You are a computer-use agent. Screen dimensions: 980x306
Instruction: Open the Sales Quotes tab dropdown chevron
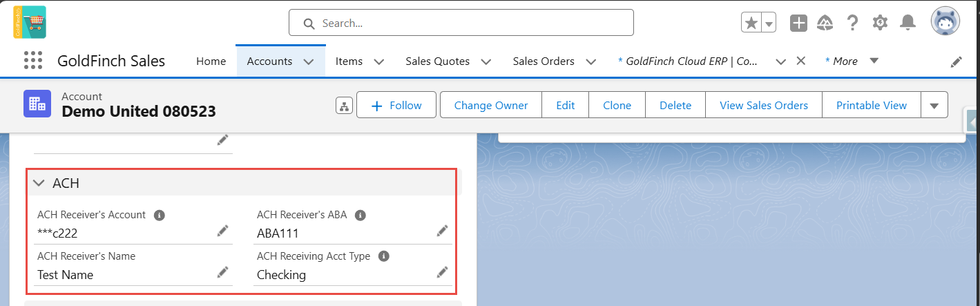pyautogui.click(x=486, y=61)
